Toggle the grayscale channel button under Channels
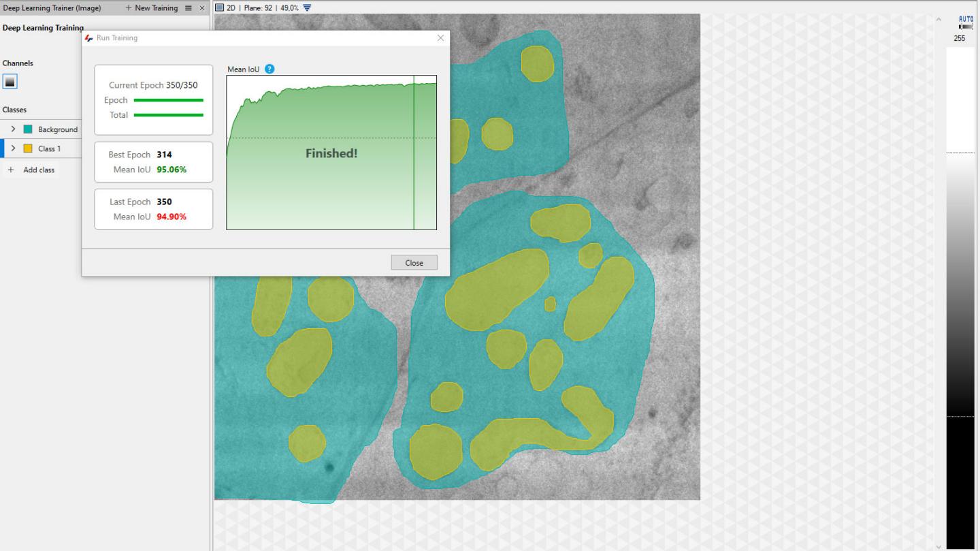Image resolution: width=980 pixels, height=551 pixels. point(10,82)
